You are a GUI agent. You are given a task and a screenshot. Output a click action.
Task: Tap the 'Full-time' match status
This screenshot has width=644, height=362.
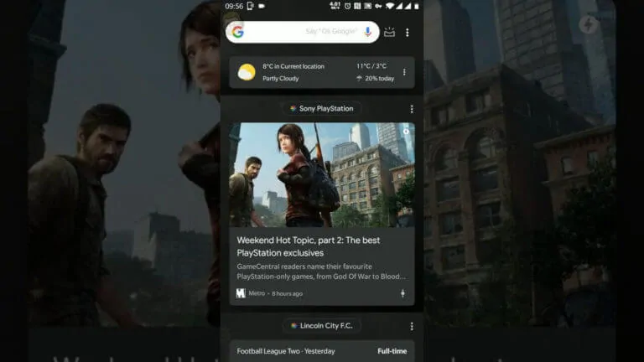point(392,351)
